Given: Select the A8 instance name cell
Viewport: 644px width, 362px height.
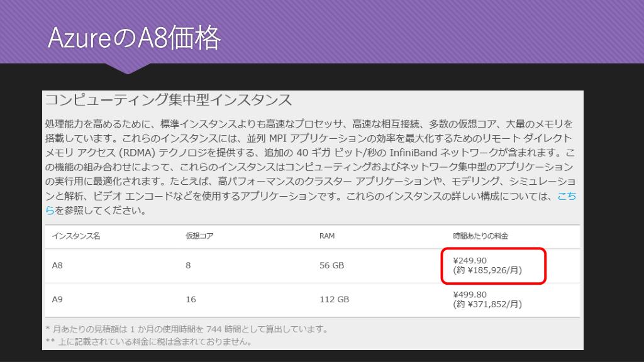Looking at the screenshot, I should [x=57, y=266].
